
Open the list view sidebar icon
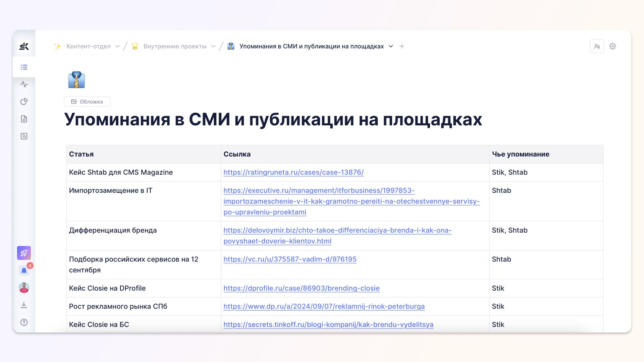coord(24,67)
